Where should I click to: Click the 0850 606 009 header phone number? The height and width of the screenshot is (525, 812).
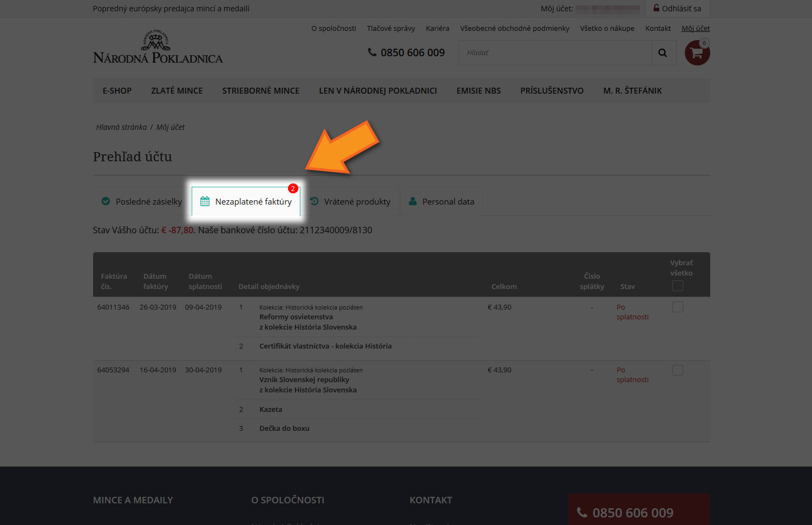pyautogui.click(x=412, y=52)
